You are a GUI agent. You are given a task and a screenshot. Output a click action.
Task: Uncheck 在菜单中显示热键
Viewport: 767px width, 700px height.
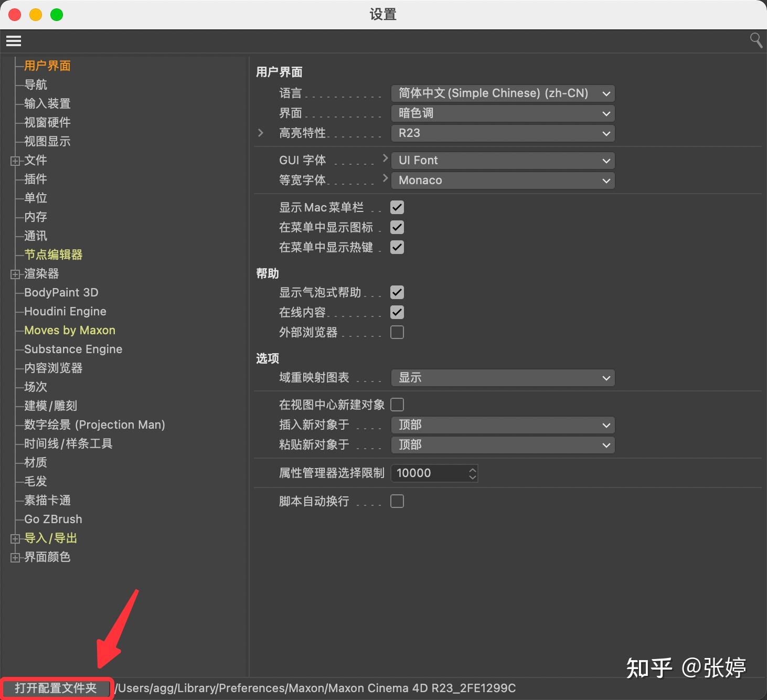(x=397, y=247)
